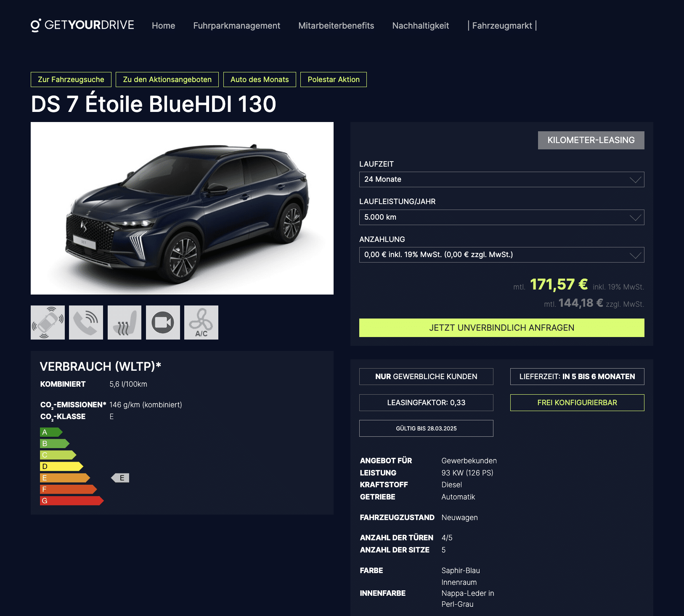The image size is (684, 616).
Task: Click the Saphir-Blau color value
Action: 461,571
